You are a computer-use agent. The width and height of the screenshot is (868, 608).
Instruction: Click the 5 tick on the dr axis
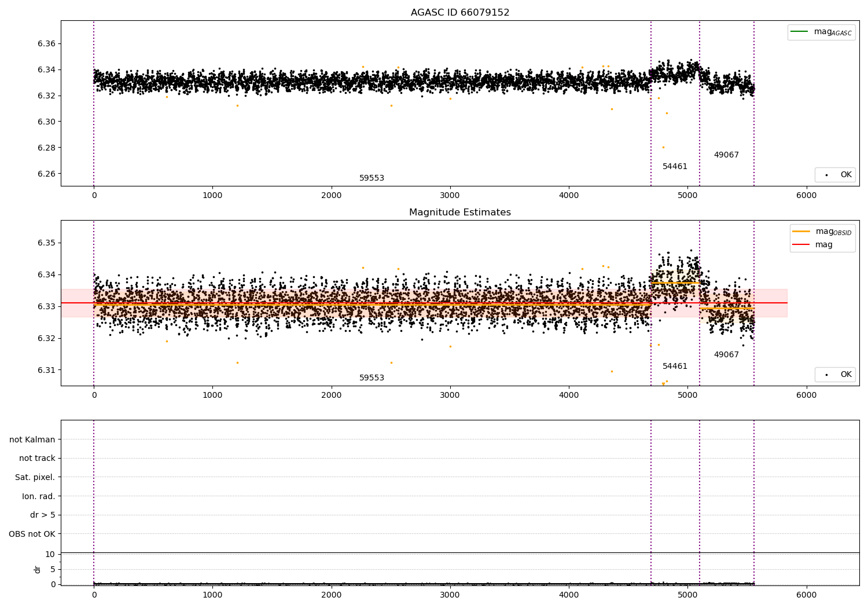click(53, 569)
